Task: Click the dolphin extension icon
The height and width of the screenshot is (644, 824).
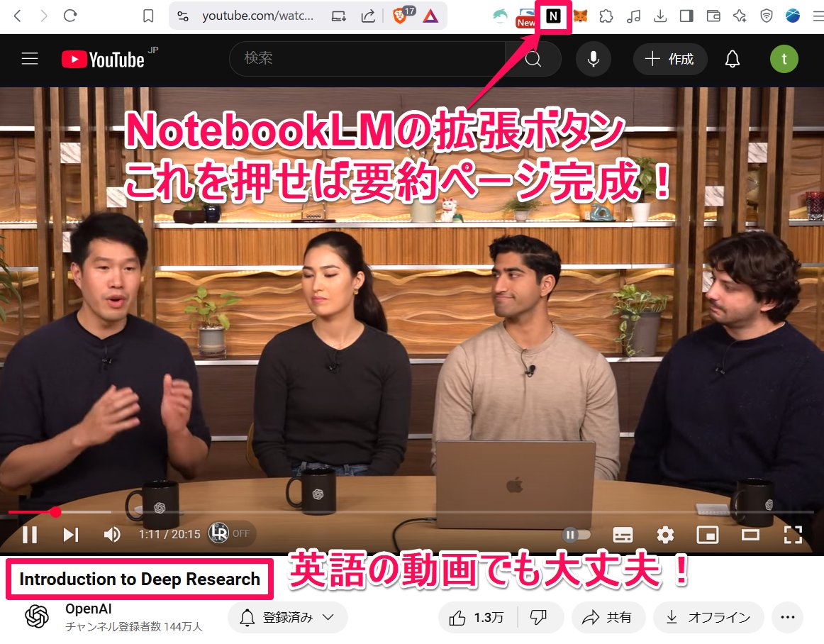Action: pos(500,16)
